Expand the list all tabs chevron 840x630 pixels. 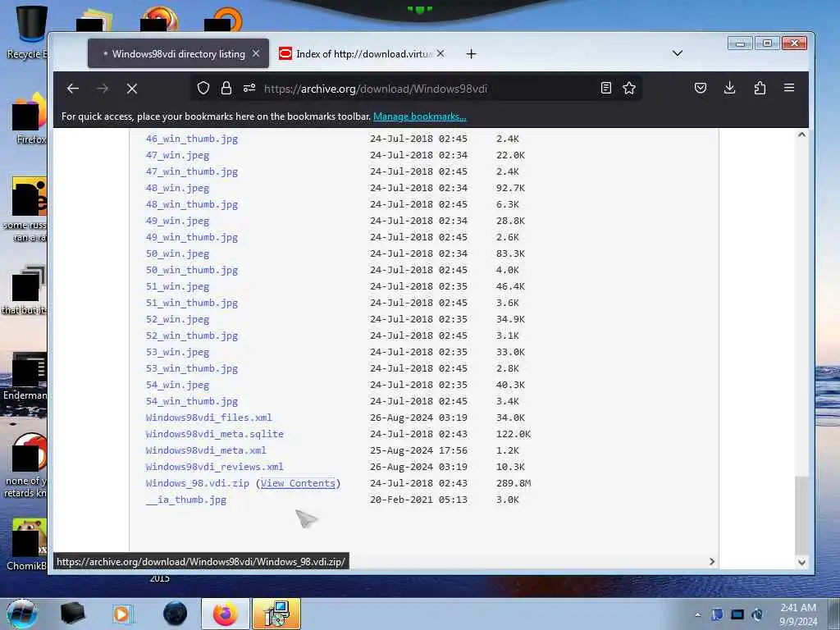click(677, 53)
